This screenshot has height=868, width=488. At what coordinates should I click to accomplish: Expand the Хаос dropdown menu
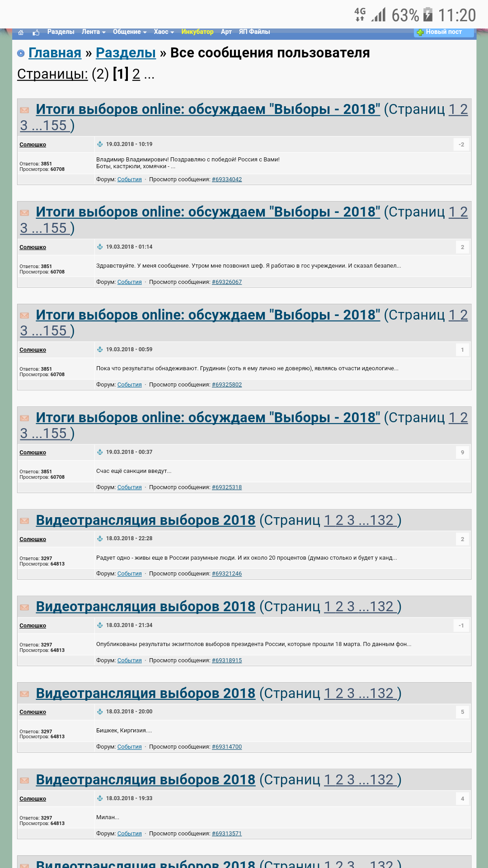coord(164,32)
